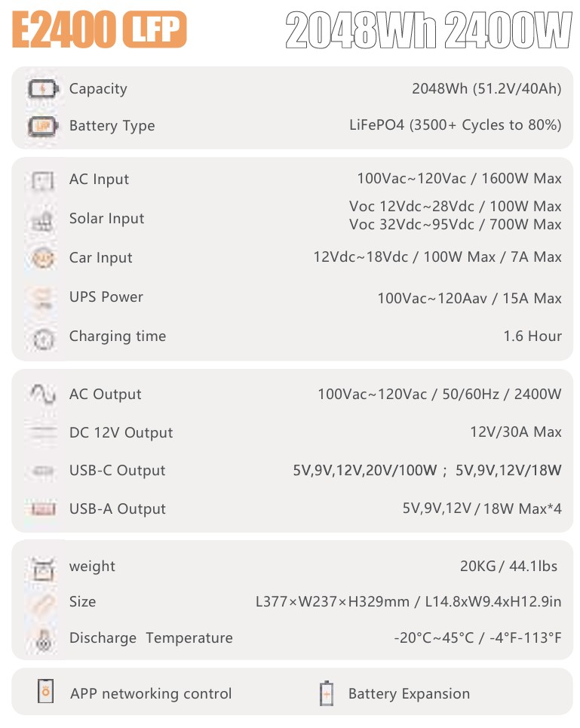The width and height of the screenshot is (580, 728).
Task: Click the AC Output sine wave icon
Action: point(43,393)
